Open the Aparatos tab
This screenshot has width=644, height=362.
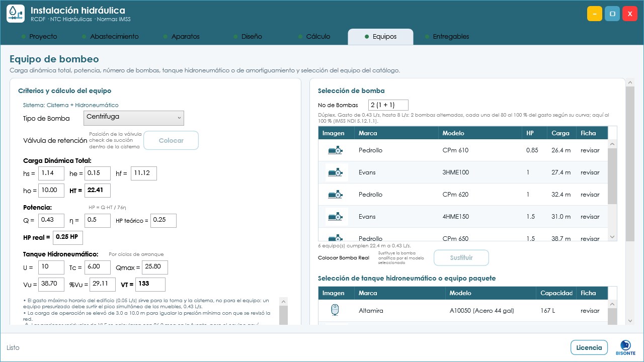(182, 37)
